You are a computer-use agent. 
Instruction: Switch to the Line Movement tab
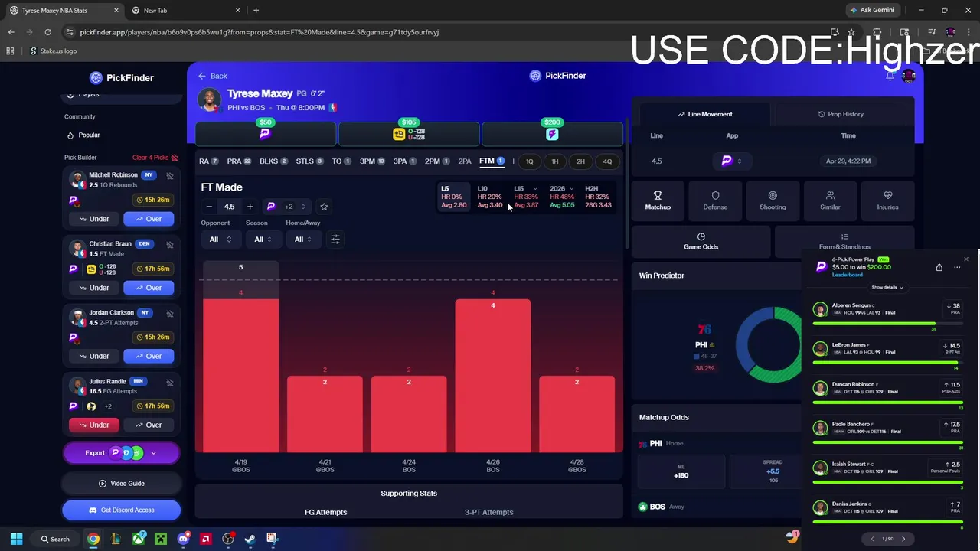click(x=704, y=114)
